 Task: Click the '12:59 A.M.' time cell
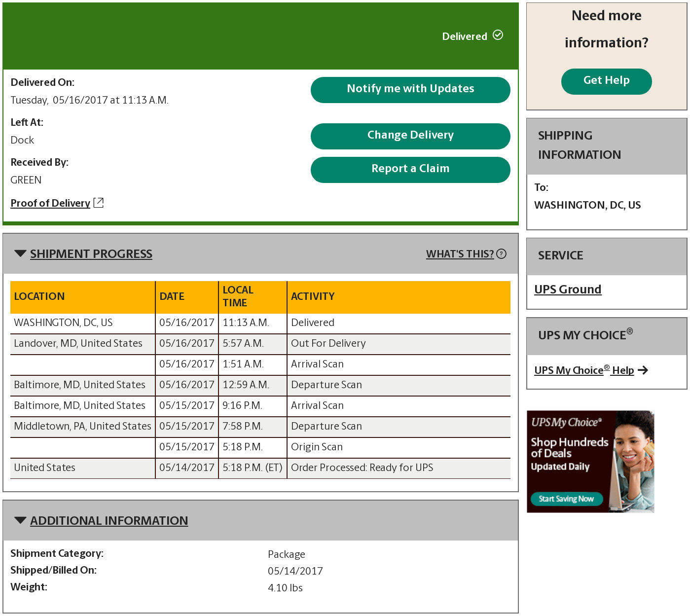pyautogui.click(x=253, y=385)
